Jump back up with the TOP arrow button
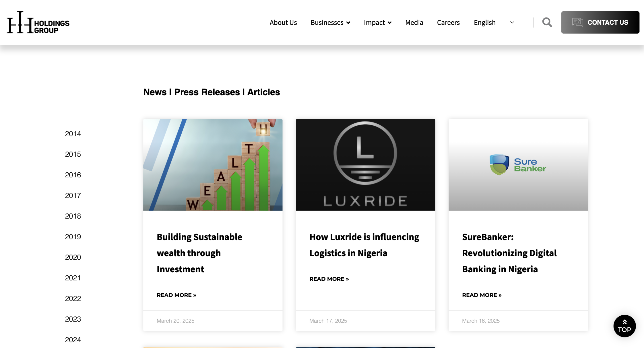 pyautogui.click(x=624, y=326)
